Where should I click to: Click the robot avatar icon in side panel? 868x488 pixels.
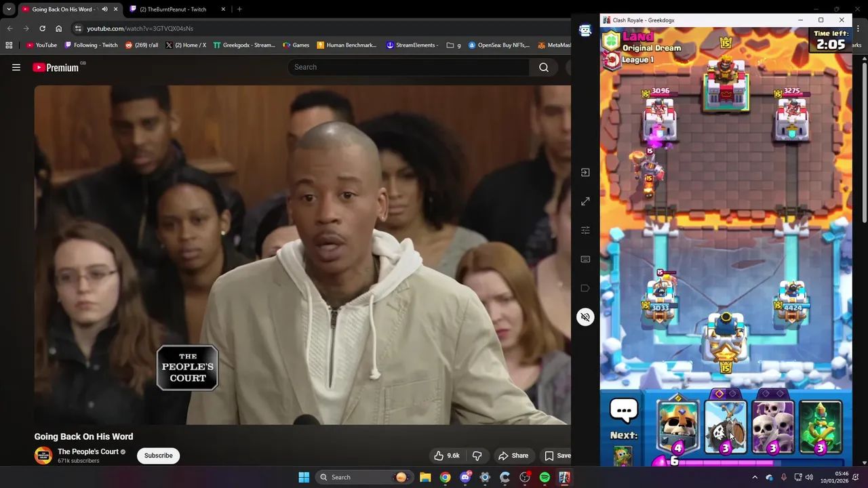(x=585, y=30)
